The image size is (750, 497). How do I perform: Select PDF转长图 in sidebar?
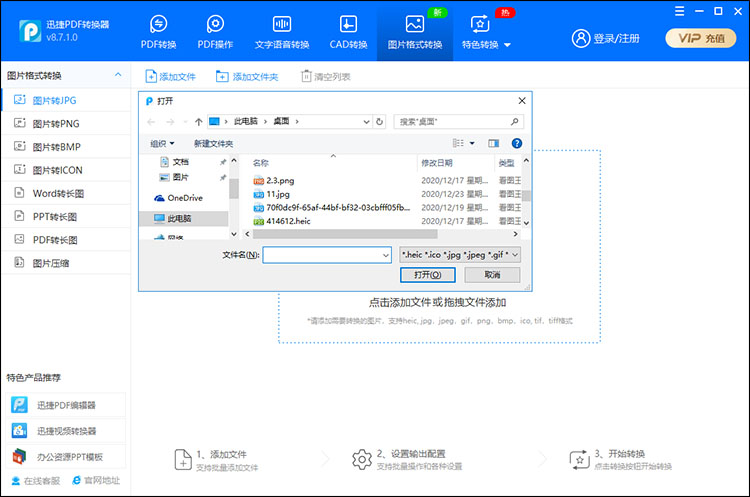[x=66, y=240]
